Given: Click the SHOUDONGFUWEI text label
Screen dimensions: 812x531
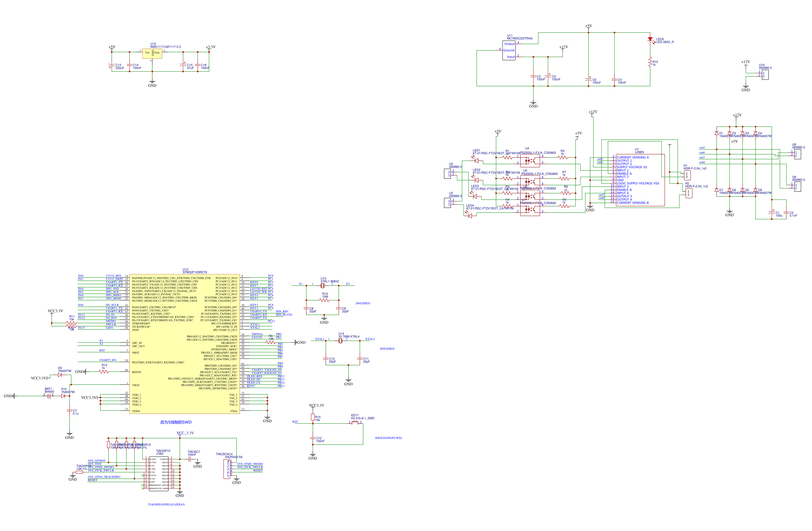Looking at the screenshot, I should point(388,438).
